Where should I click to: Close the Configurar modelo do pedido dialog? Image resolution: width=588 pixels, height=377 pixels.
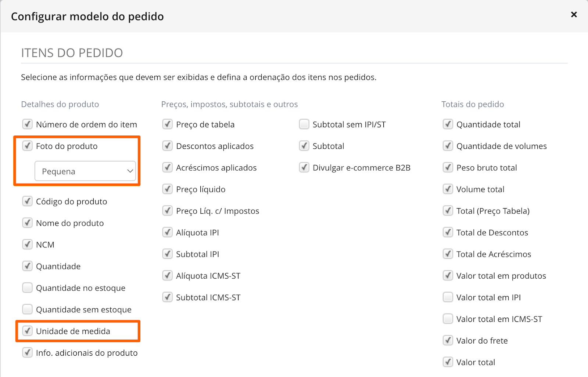pos(574,15)
